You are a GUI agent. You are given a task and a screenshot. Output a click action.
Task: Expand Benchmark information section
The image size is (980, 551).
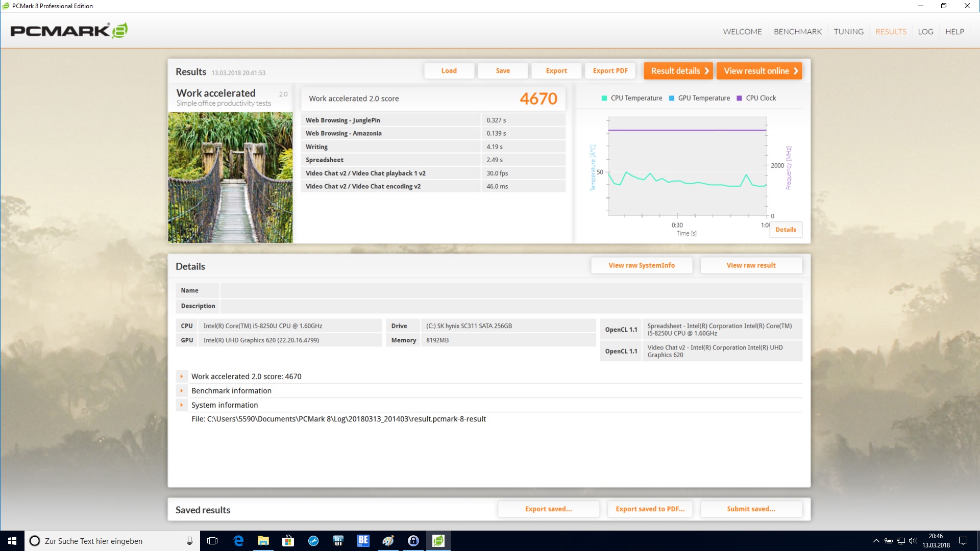(x=181, y=391)
